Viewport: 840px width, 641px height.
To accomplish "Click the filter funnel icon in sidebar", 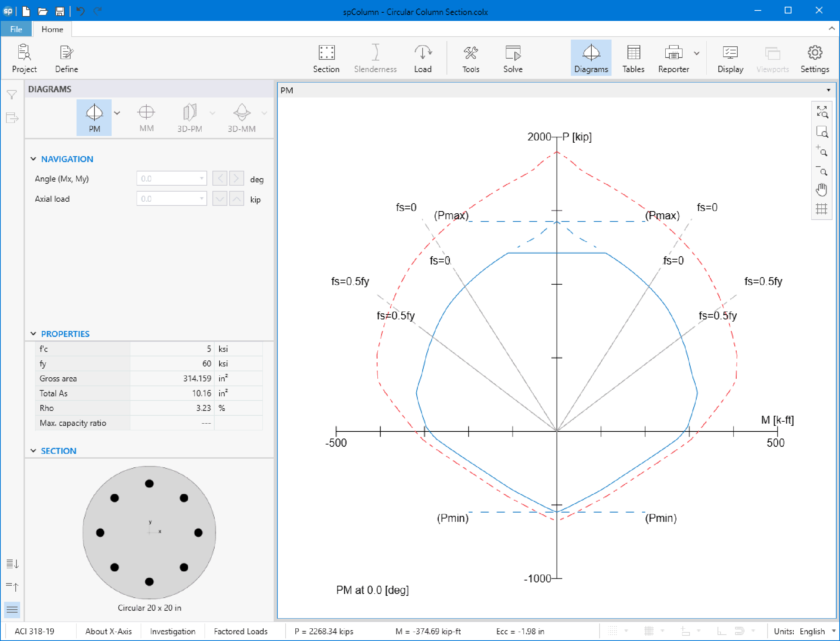I will 12,95.
